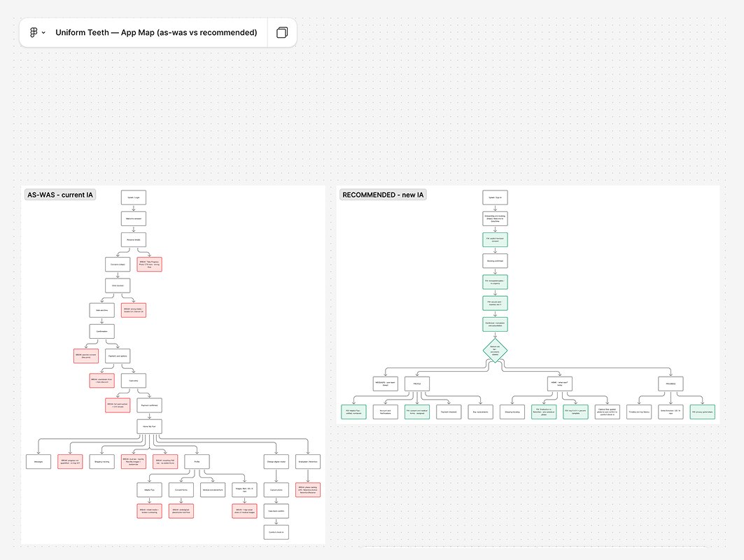Image resolution: width=744 pixels, height=560 pixels.
Task: Select the Welcome carousel node
Action: point(133,219)
